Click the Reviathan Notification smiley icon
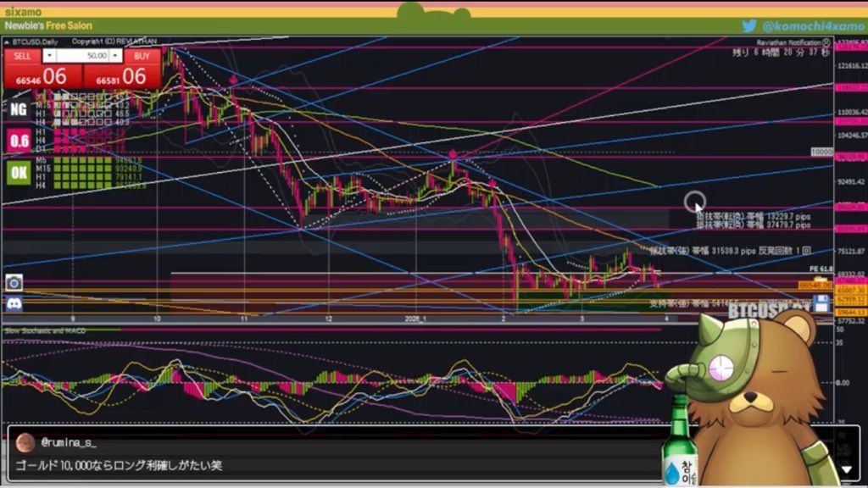 [x=826, y=42]
